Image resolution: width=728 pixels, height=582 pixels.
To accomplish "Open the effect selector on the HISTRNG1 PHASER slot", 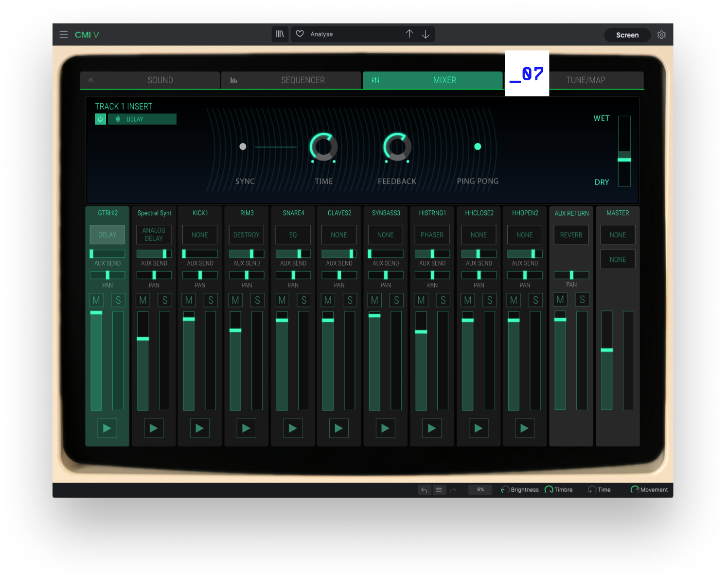I will (431, 235).
